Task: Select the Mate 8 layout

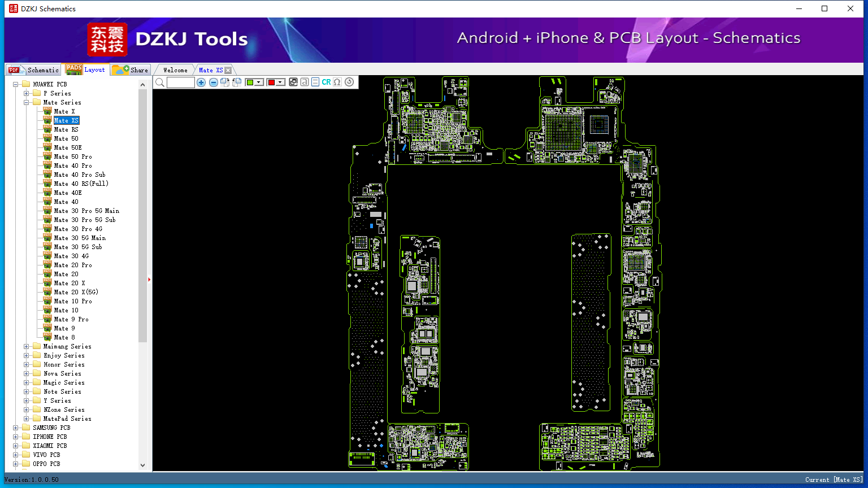Action: (x=64, y=337)
